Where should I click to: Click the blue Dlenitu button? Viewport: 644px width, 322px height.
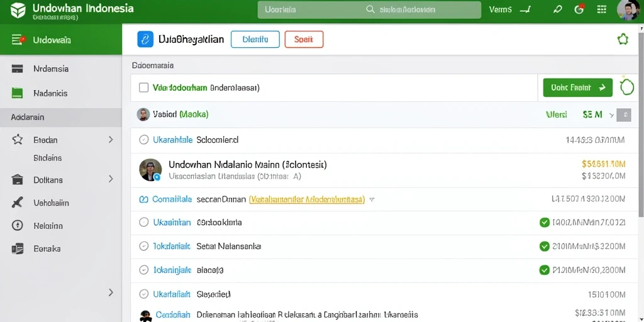[x=255, y=40]
